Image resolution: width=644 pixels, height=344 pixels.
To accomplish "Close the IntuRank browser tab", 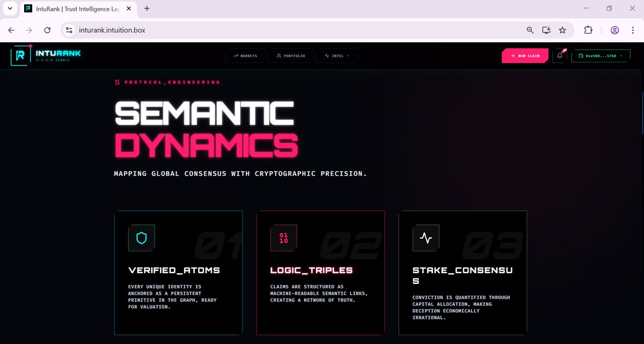I will (129, 9).
